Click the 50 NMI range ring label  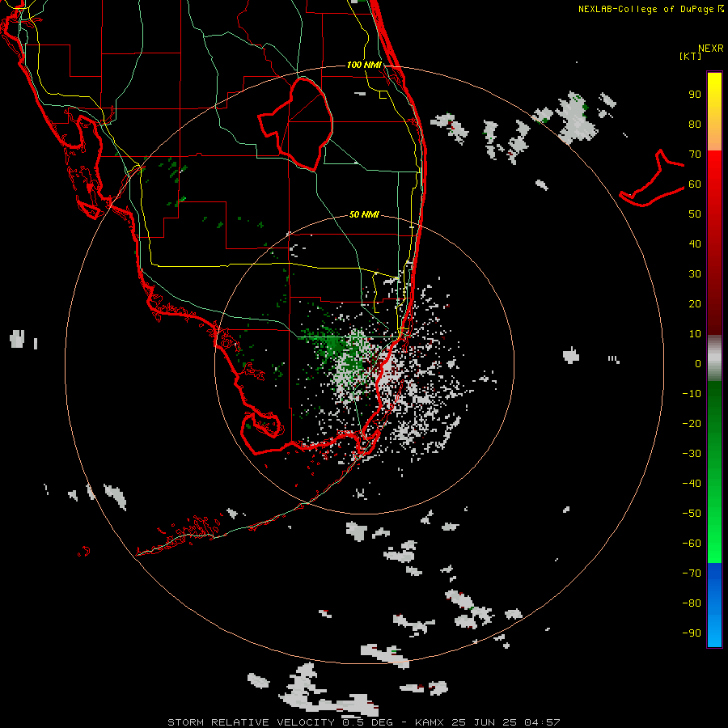[x=364, y=214]
